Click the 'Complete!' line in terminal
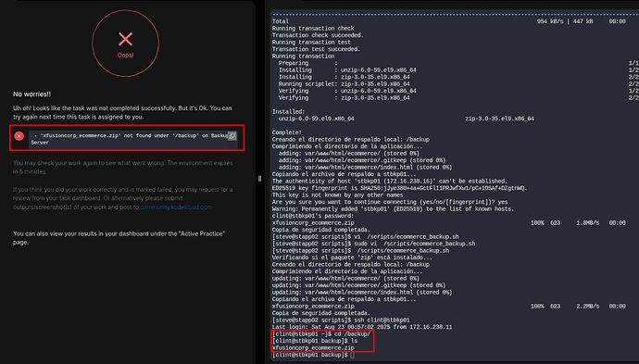 [287, 132]
